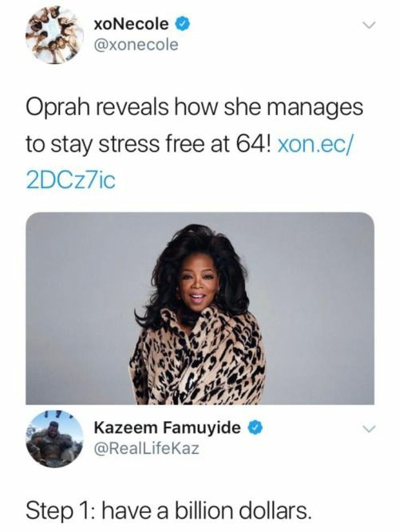
Task: Expand the xoNecole tweet options chevron
Action: [x=369, y=25]
